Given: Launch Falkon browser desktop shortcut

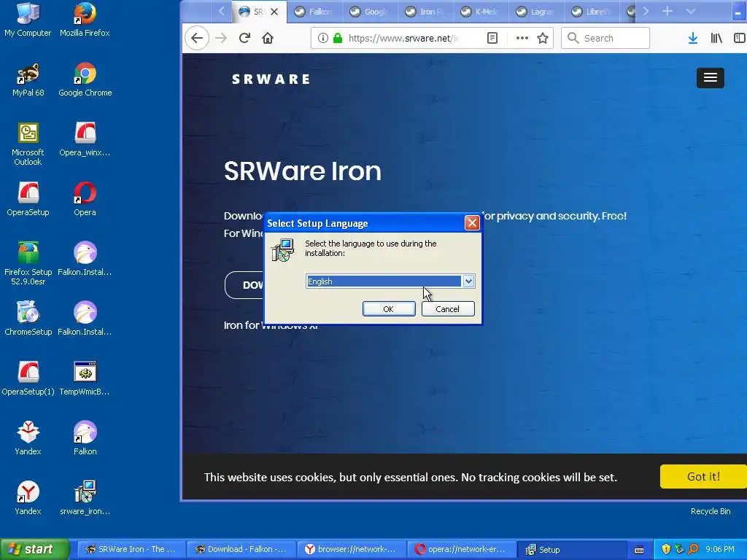Looking at the screenshot, I should [x=85, y=437].
